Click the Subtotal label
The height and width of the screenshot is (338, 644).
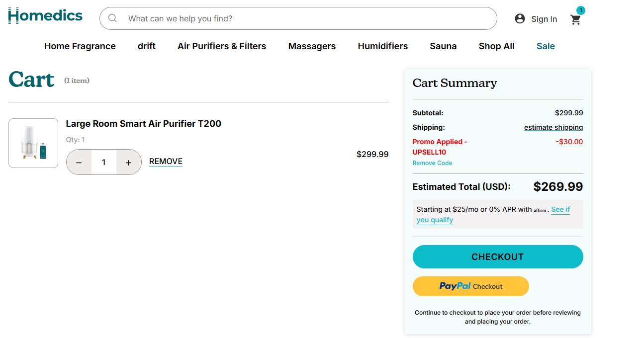pos(428,113)
